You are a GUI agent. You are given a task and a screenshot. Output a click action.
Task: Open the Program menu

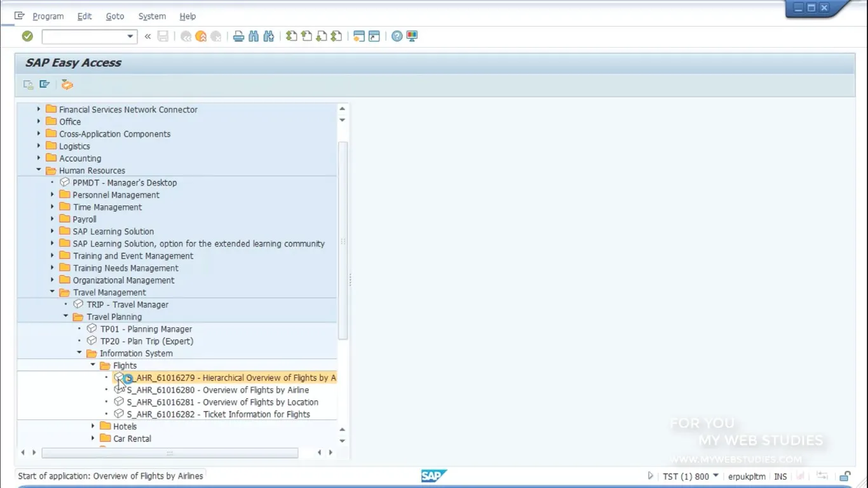48,16
